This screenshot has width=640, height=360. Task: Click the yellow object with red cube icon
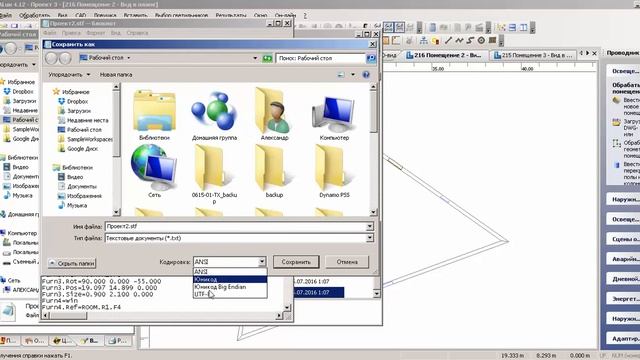(x=436, y=40)
